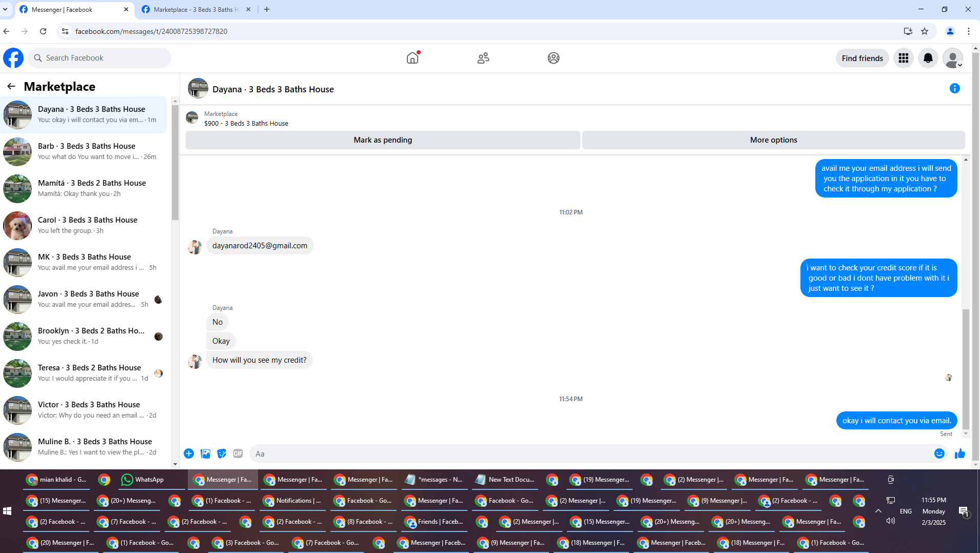Open the Mamítá 3 Beds 2 Baths conversation
980x553 pixels.
click(84, 188)
